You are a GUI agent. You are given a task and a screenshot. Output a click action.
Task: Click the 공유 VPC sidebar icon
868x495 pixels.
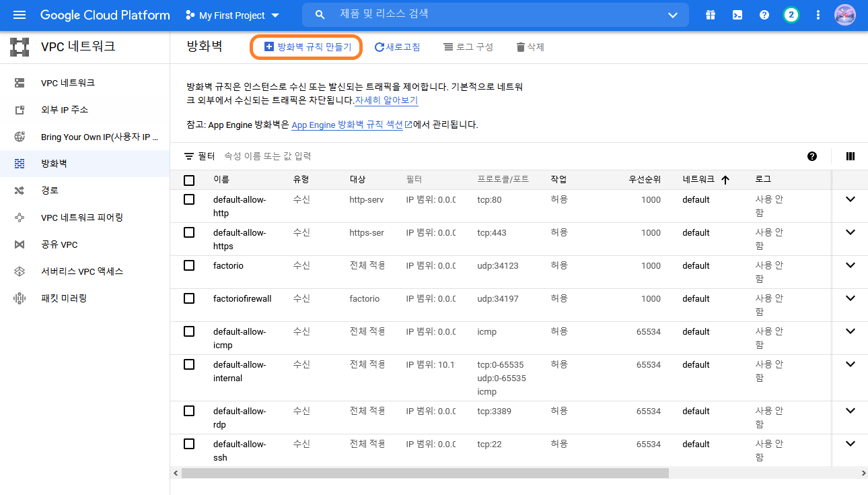[x=20, y=244]
